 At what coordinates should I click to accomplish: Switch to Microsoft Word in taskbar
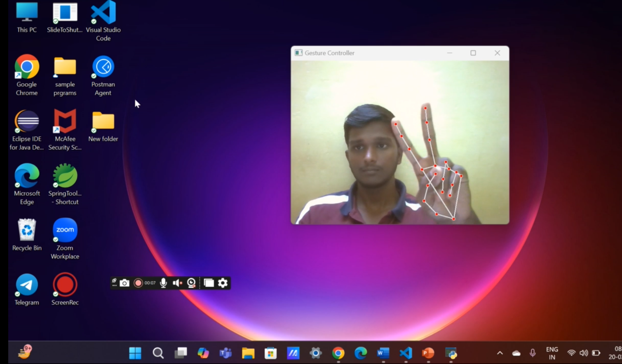coord(383,353)
